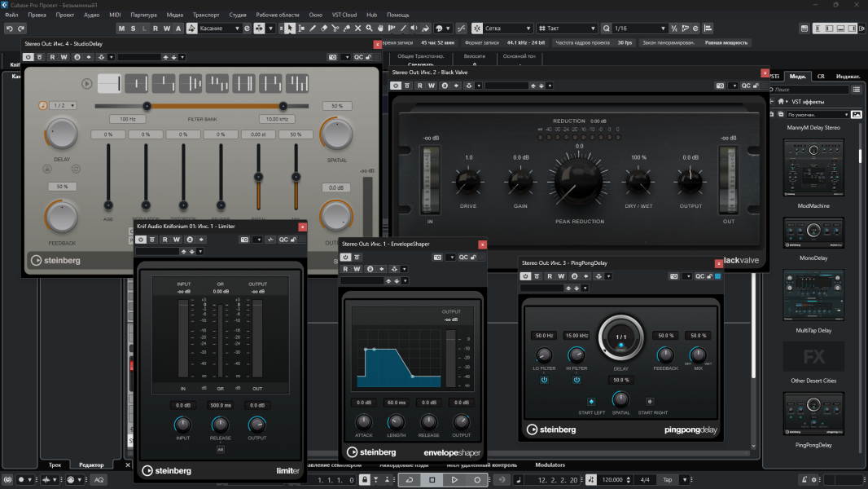Start recording with the Record button
The height and width of the screenshot is (489, 868).
[x=477, y=479]
